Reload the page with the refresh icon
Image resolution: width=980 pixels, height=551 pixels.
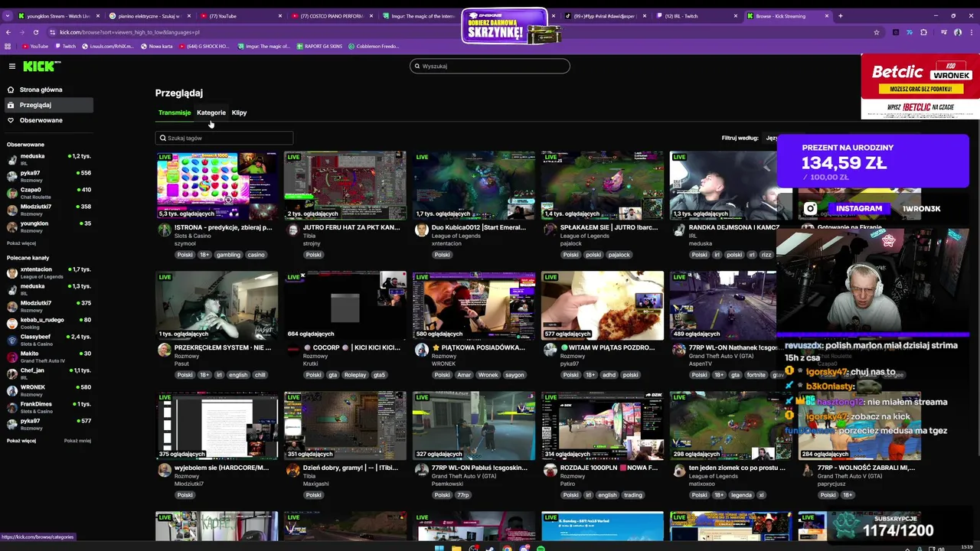[36, 32]
